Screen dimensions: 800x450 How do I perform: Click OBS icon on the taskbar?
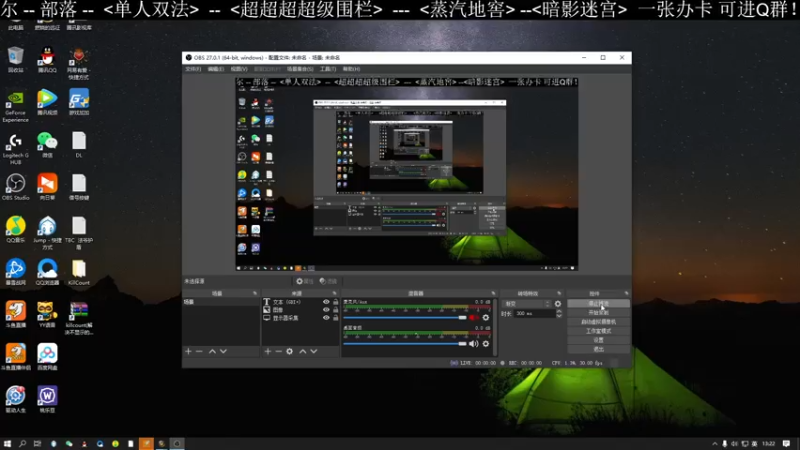(x=177, y=443)
